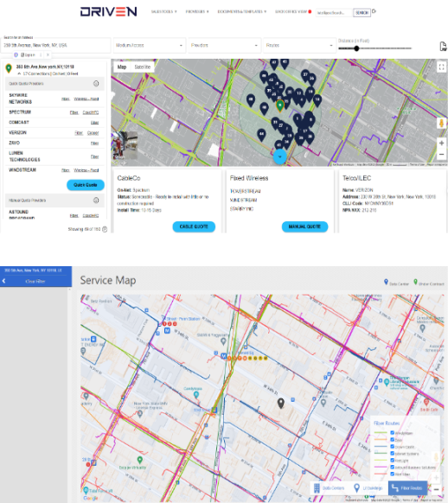Zoom in on top map
Viewport: 448px width, 503px height.
[442, 143]
